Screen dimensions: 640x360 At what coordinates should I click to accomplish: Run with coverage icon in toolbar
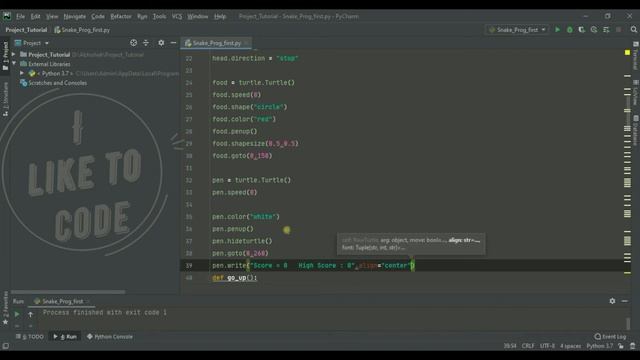pyautogui.click(x=582, y=30)
